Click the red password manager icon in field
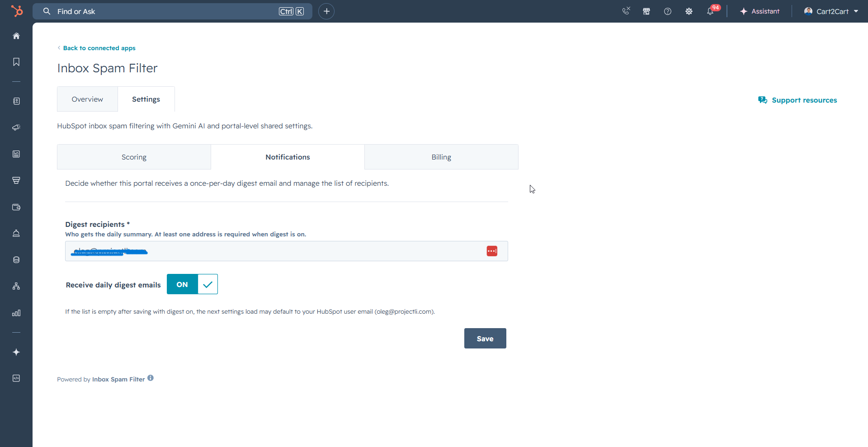Image resolution: width=868 pixels, height=447 pixels. pyautogui.click(x=492, y=251)
